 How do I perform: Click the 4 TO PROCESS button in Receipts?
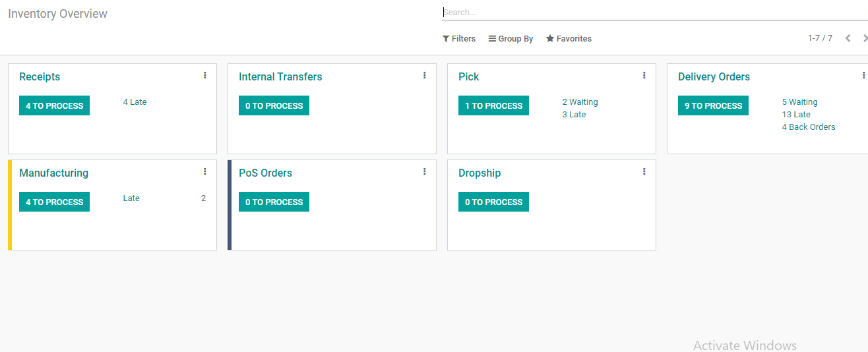click(x=54, y=105)
